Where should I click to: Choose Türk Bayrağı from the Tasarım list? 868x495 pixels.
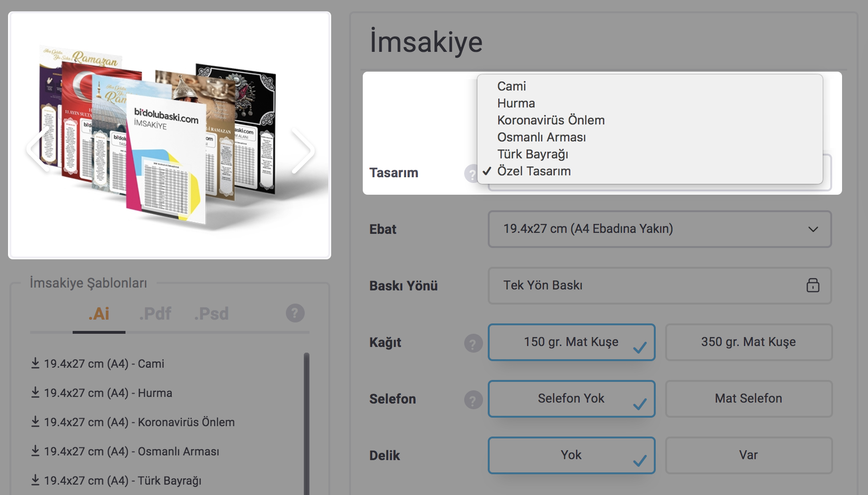[650, 154]
